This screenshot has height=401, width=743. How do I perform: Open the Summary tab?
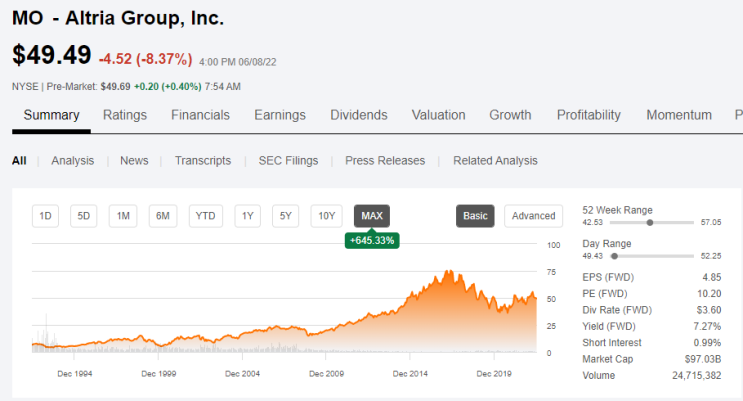(51, 115)
